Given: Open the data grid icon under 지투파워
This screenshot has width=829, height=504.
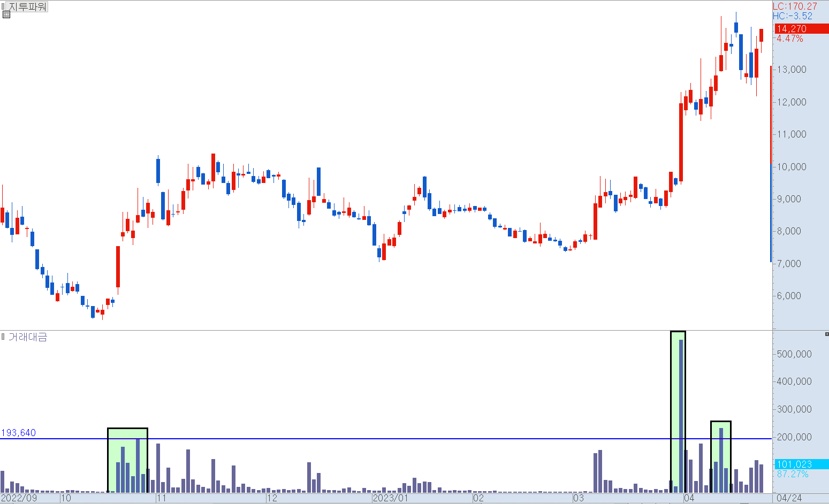Looking at the screenshot, I should (6, 15).
